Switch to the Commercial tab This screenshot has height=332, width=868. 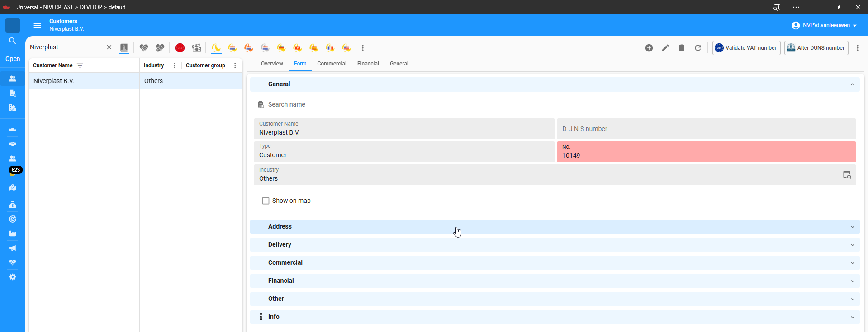pyautogui.click(x=332, y=64)
